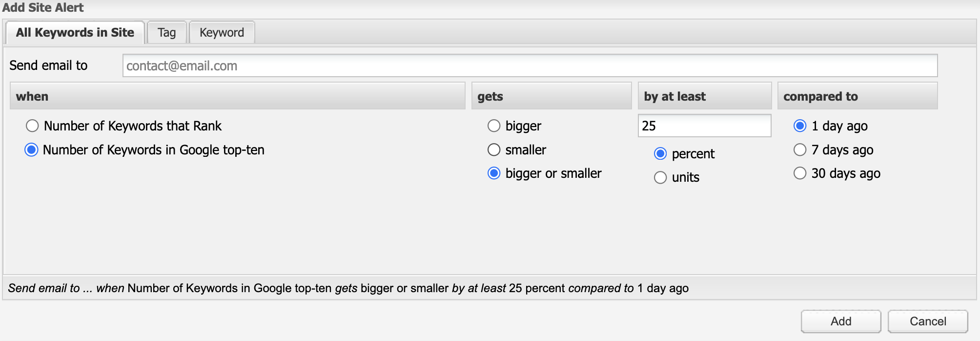Click the by at least value field
The width and height of the screenshot is (980, 341).
(704, 126)
